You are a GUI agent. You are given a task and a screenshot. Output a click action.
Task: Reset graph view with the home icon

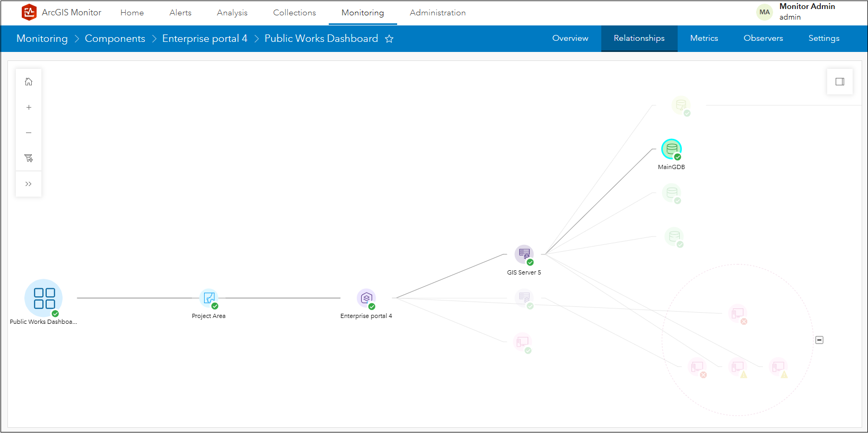pyautogui.click(x=29, y=82)
